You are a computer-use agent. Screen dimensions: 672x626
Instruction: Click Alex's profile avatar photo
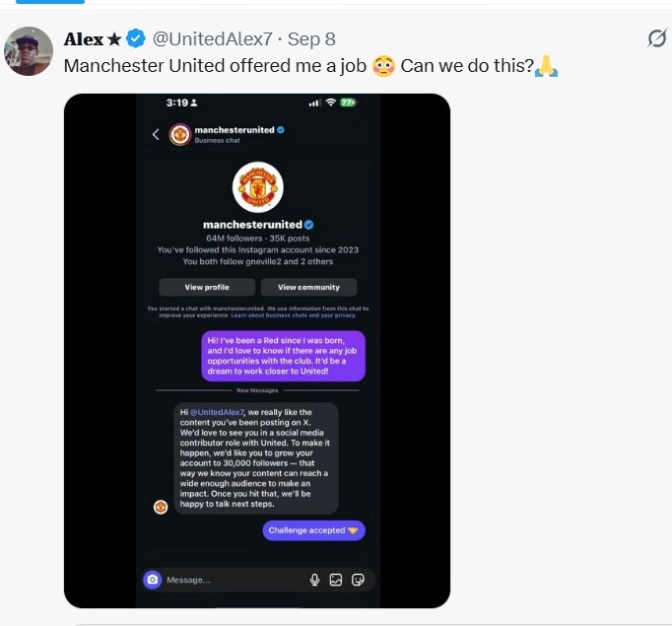(x=30, y=51)
